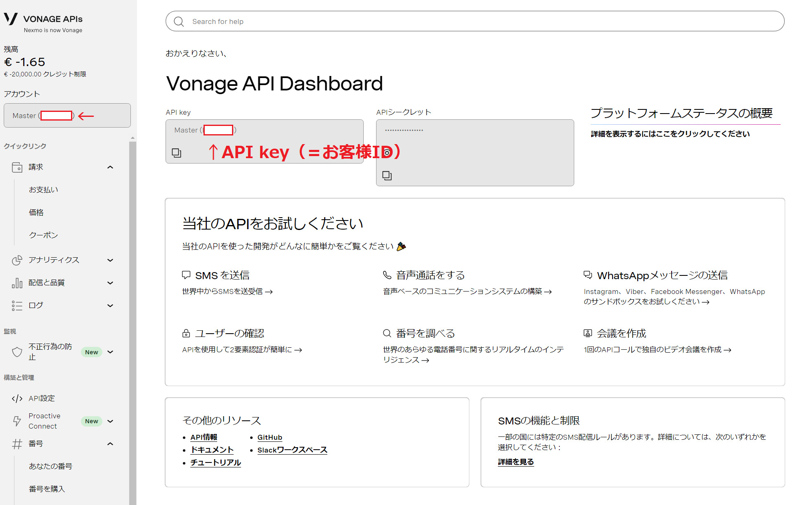Viewport: 812px width, 505px height.
Task: Click the € -1.65 balance amount
Action: tap(24, 62)
